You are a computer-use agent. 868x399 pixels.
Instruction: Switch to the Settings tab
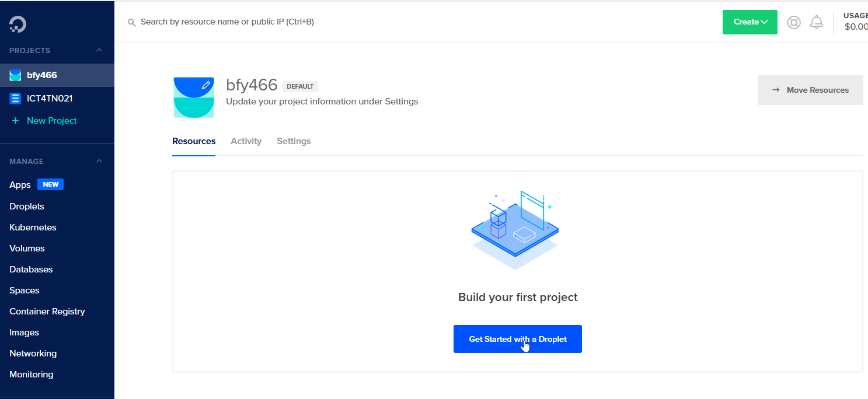[294, 141]
